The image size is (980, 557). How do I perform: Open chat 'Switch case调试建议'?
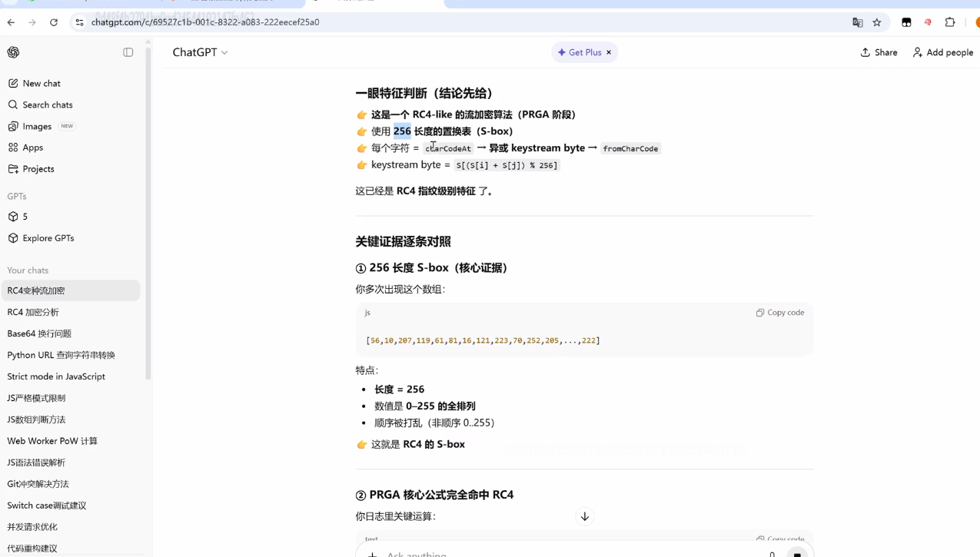[x=71, y=506]
